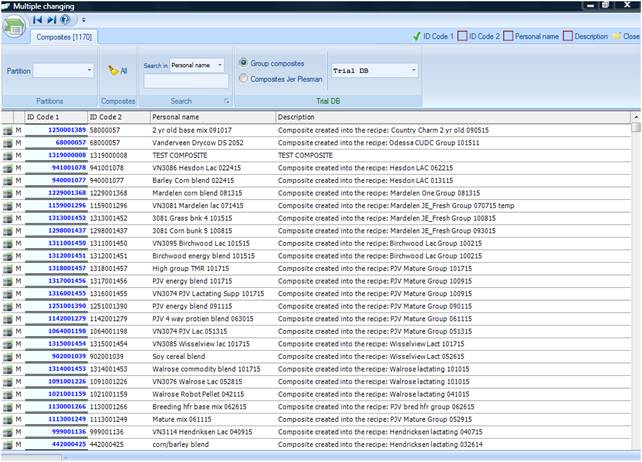This screenshot has width=642, height=462.
Task: Click row icon for Walrose commodity blend 101715
Action: pos(7,369)
